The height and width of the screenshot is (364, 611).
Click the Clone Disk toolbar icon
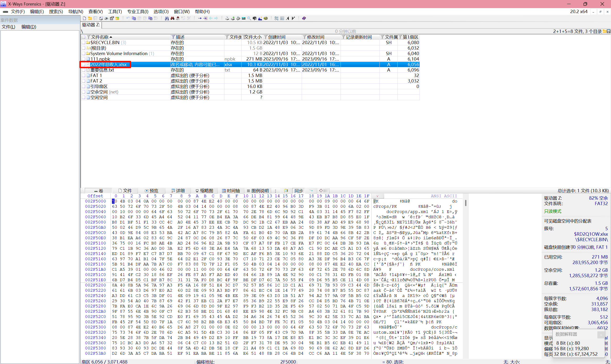coord(233,18)
